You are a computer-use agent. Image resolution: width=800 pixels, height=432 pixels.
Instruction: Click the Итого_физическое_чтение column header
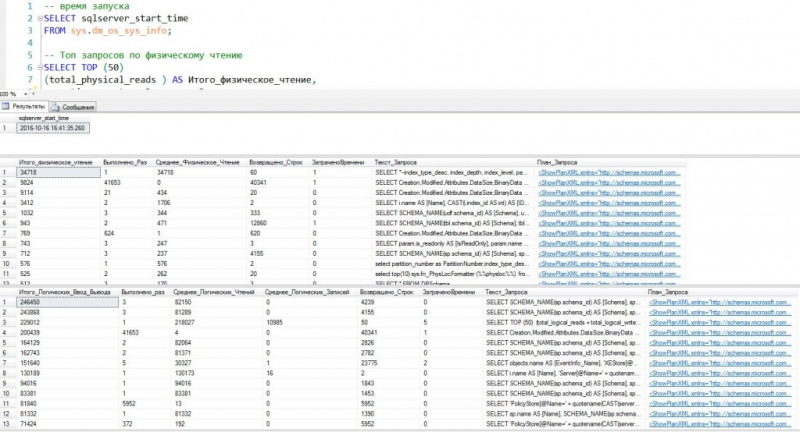click(x=55, y=161)
